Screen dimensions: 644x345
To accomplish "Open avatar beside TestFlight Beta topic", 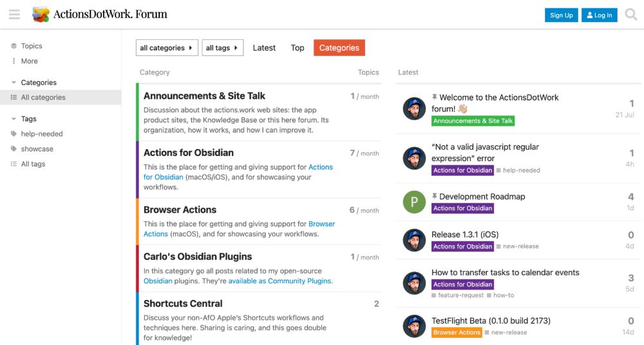I will point(414,326).
